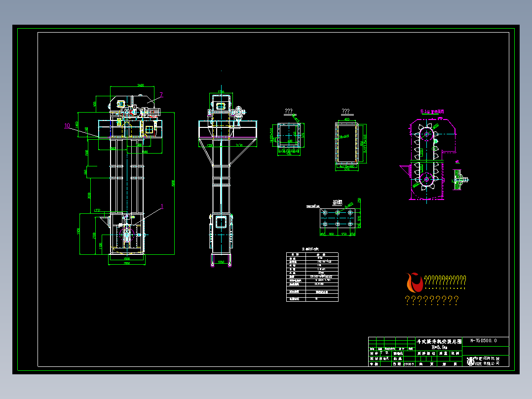Select the foundation plan rectangle with bolt holes
The width and height of the screenshot is (532, 399).
coord(338,218)
